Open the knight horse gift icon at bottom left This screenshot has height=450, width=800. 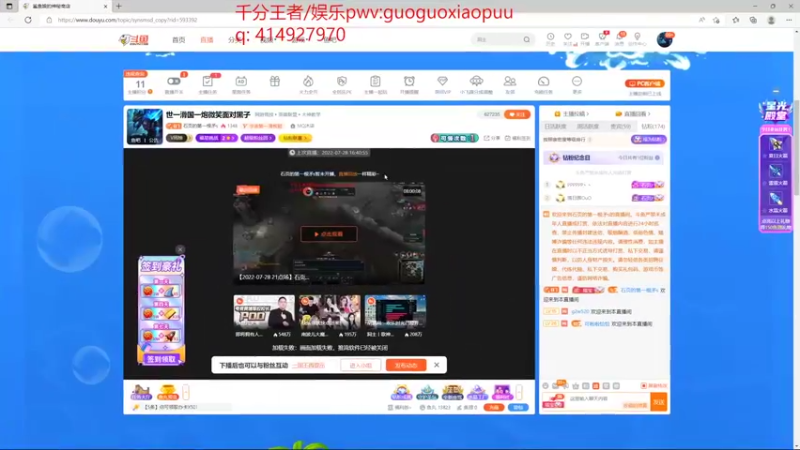[141, 392]
